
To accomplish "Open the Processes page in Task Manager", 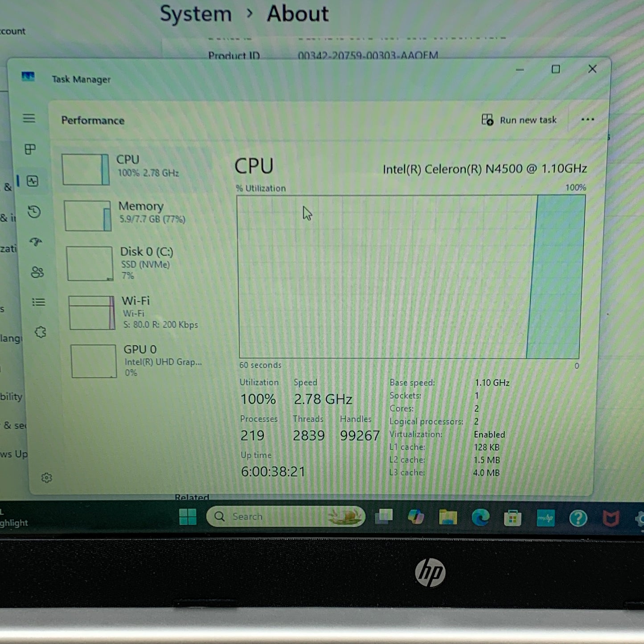I will 29,149.
